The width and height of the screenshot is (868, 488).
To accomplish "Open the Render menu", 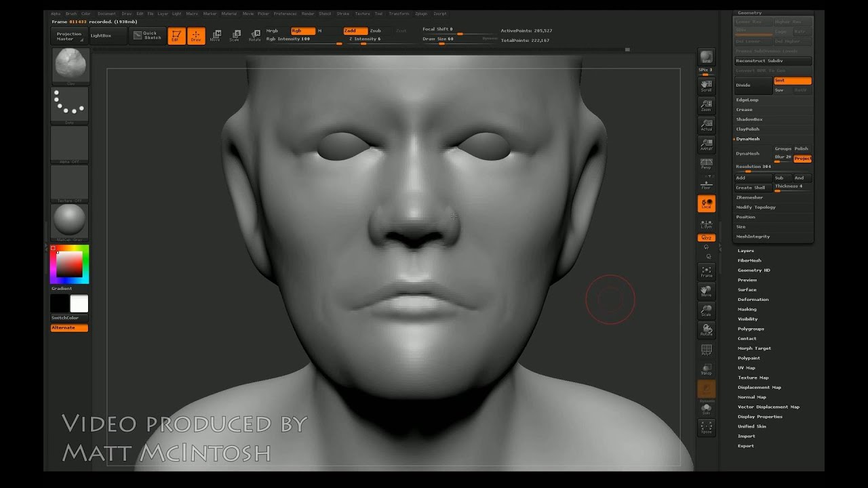I will point(308,14).
